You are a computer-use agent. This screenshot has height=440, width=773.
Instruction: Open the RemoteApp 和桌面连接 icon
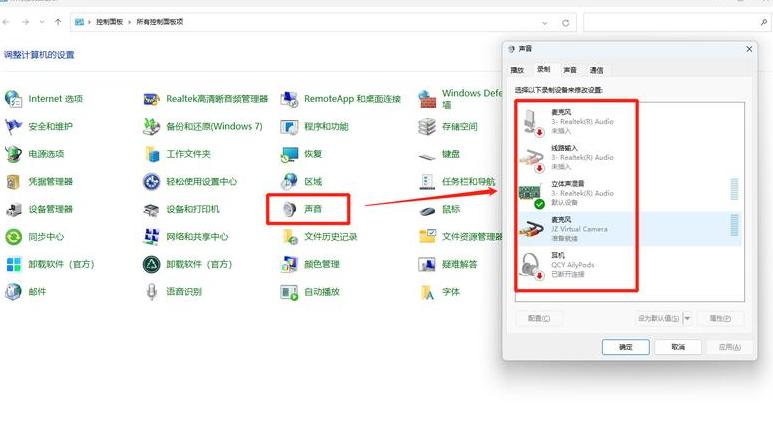[x=289, y=99]
